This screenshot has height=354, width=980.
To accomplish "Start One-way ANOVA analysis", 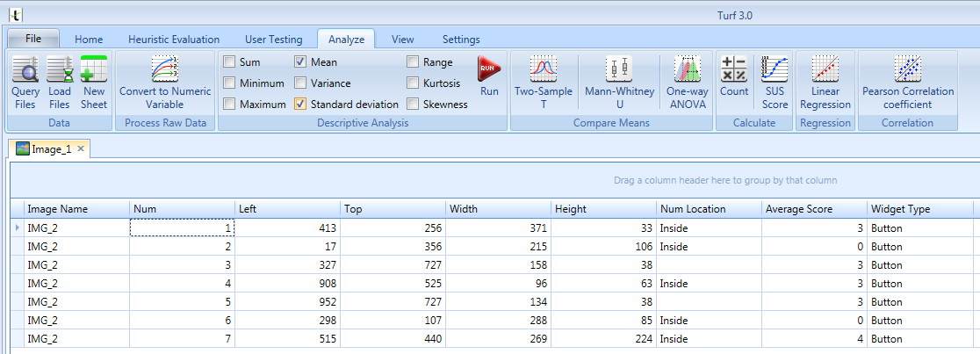I will coord(688,83).
